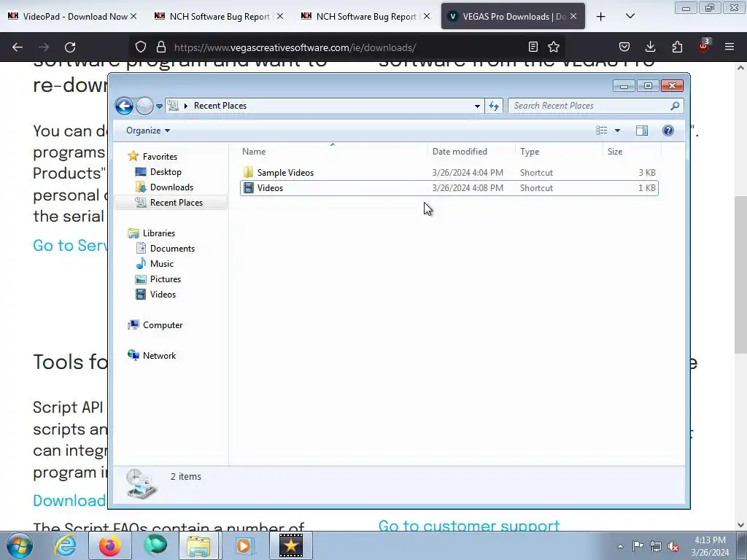Close the VEGAS Pro Downloads tab
This screenshot has width=747, height=560.
pyautogui.click(x=573, y=16)
